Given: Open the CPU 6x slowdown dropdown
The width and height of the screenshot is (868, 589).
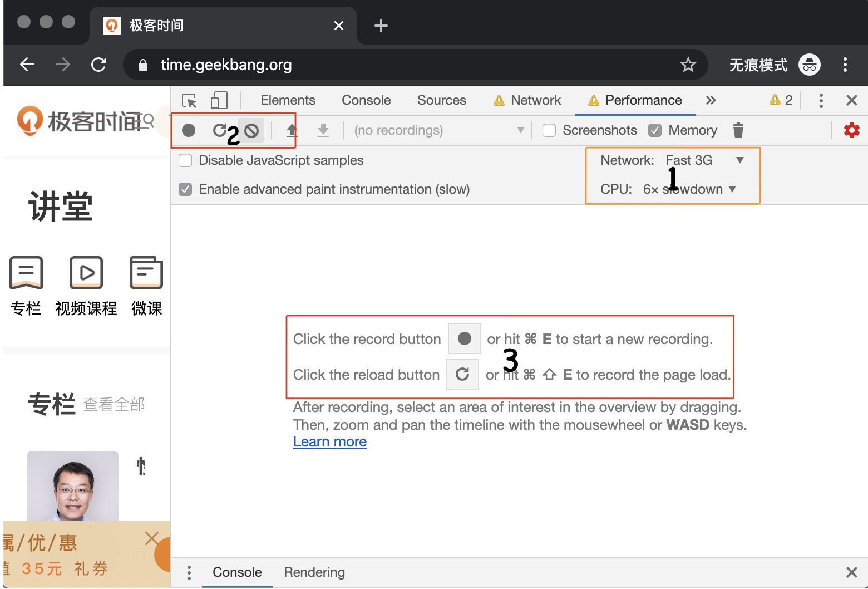Looking at the screenshot, I should coord(690,189).
